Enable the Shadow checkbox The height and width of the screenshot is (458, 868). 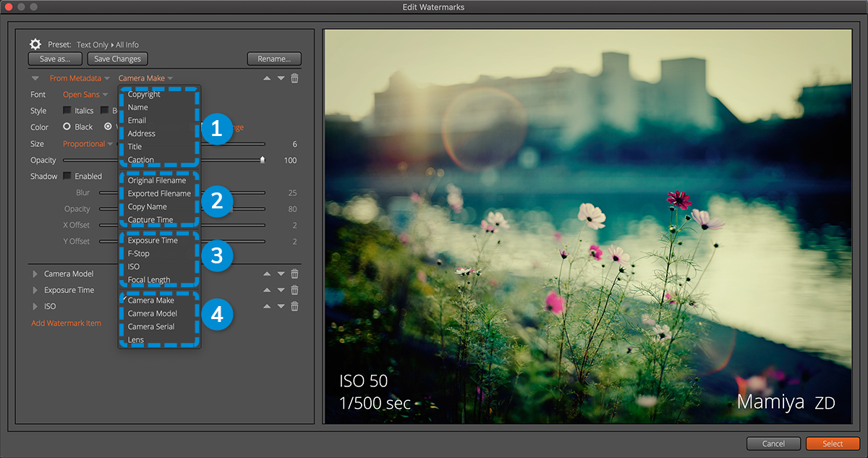67,176
